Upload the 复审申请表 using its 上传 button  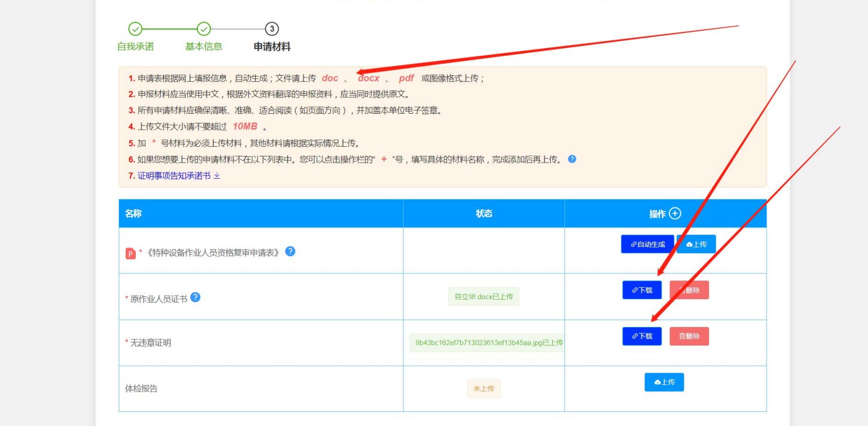pos(696,244)
